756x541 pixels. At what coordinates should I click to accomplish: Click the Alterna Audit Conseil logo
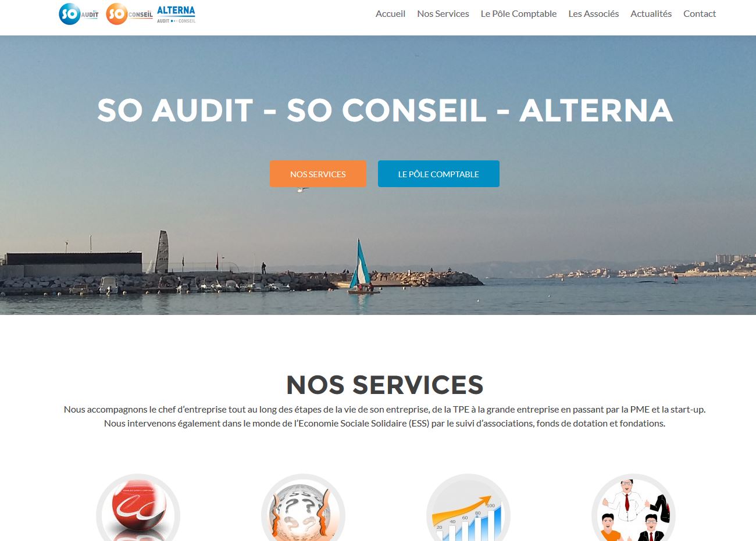(x=176, y=14)
